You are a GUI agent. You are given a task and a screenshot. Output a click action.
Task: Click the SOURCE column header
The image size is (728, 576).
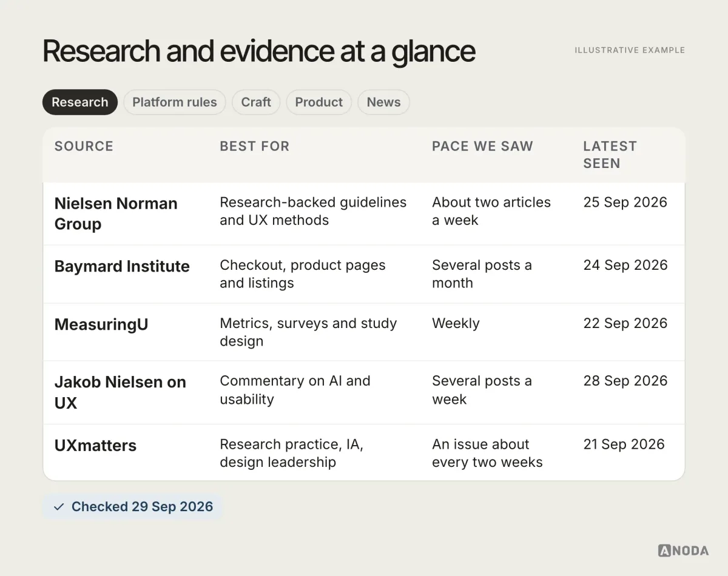[x=84, y=146]
